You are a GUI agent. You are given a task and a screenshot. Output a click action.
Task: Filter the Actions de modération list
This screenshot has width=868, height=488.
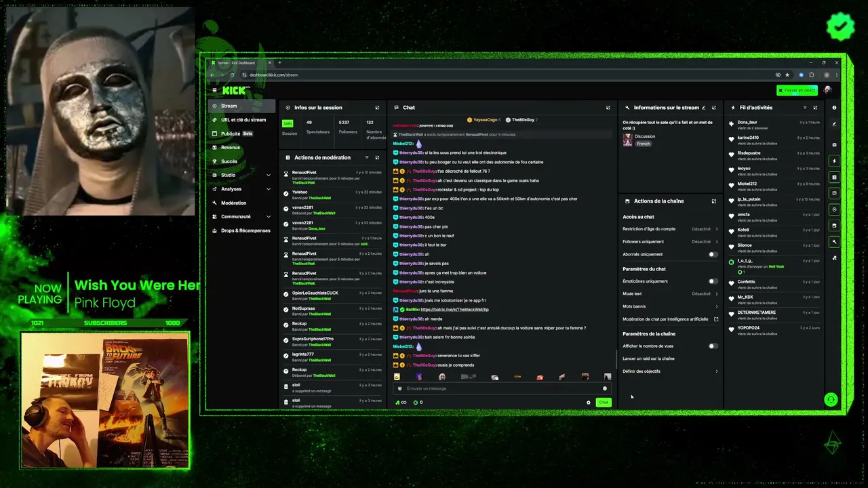(x=367, y=157)
